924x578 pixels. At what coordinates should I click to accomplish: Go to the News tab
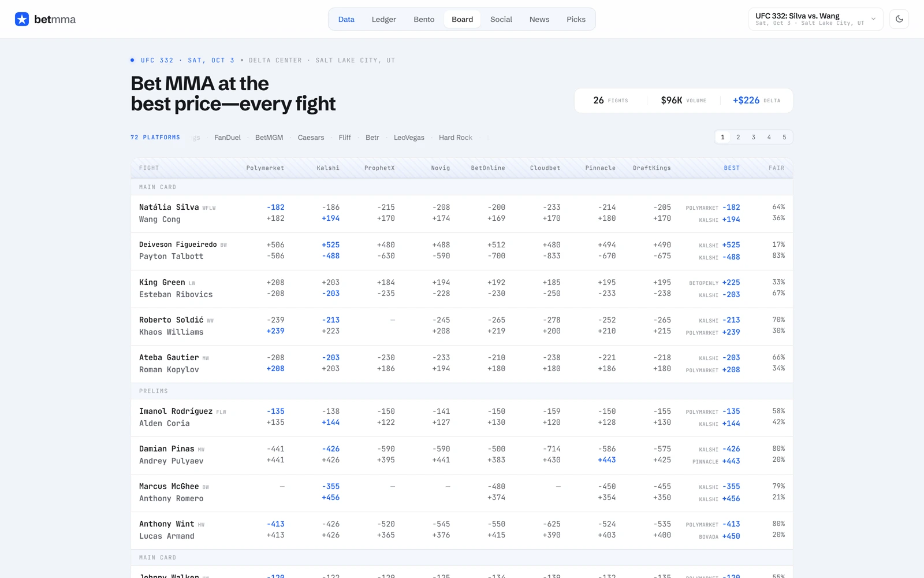[x=539, y=19]
